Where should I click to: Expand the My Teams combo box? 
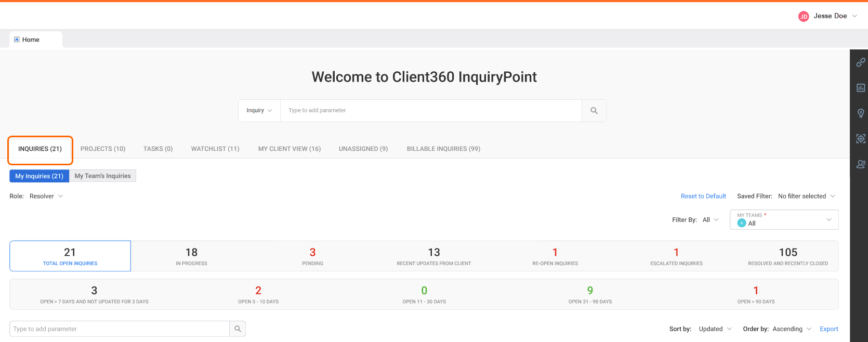(x=784, y=219)
